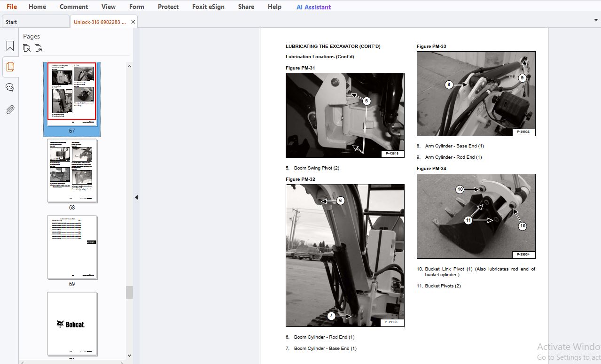601x364 pixels.
Task: Click the page number 68 label
Action: tap(72, 208)
